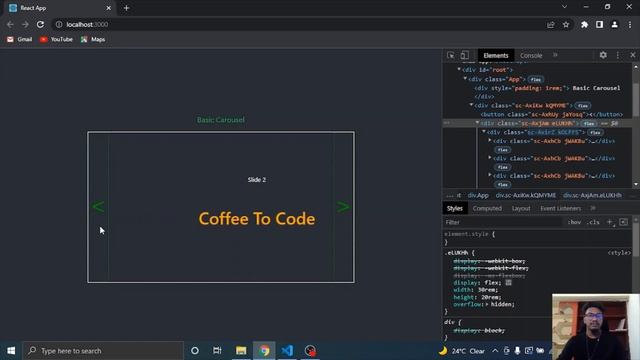This screenshot has width=640, height=360.
Task: Go back in browser history
Action: pyautogui.click(x=10, y=24)
